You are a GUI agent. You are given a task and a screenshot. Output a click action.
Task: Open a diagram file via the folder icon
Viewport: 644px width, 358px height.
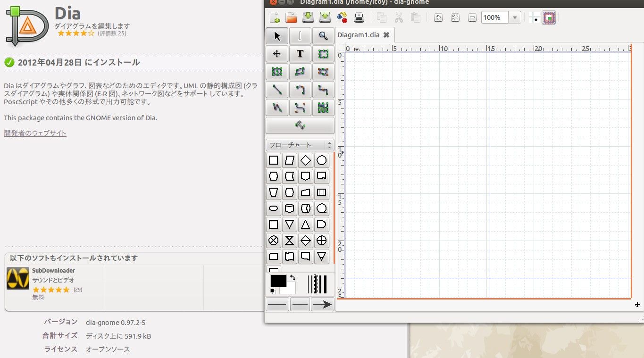pyautogui.click(x=291, y=18)
